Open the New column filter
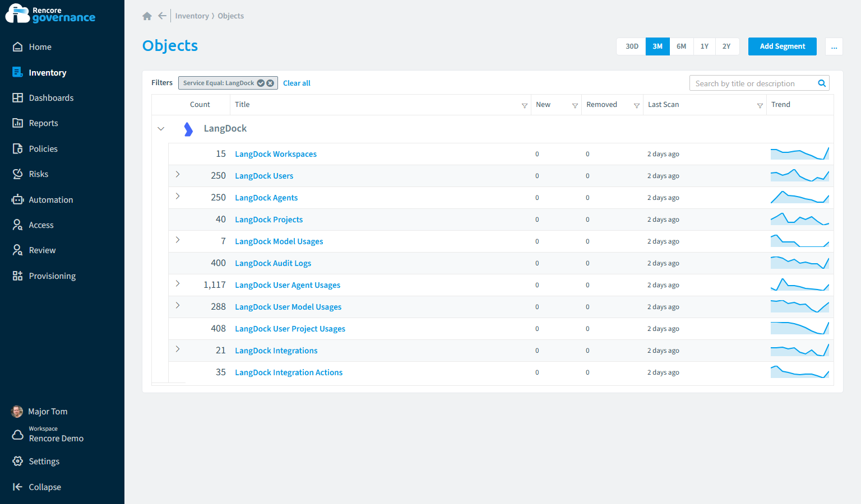Screen dimensions: 861x504 pyautogui.click(x=575, y=105)
